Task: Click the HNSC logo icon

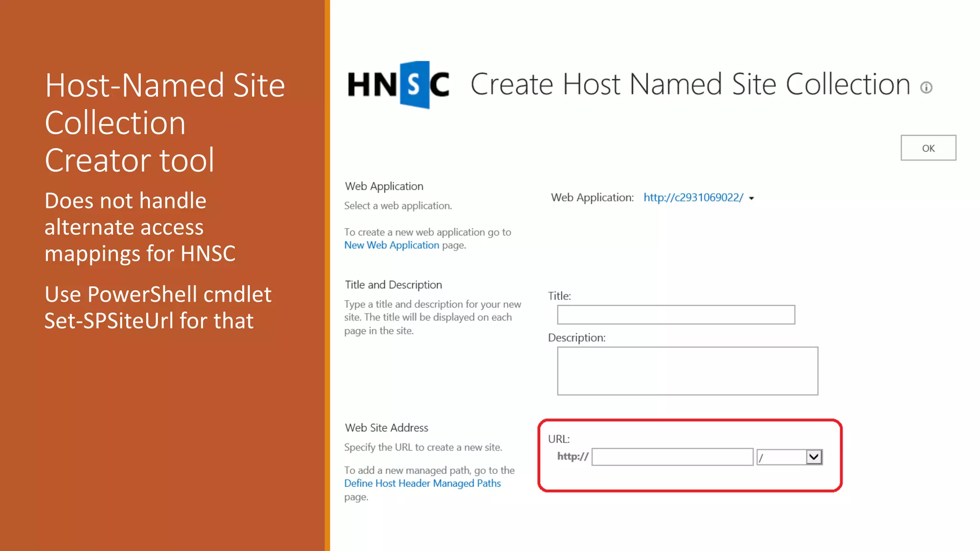Action: pos(398,85)
